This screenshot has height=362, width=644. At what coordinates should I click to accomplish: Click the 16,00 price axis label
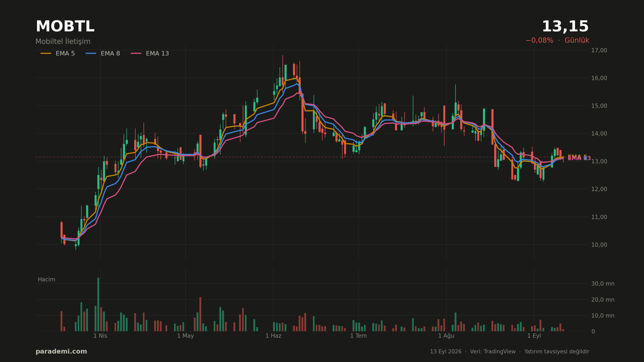pos(599,78)
